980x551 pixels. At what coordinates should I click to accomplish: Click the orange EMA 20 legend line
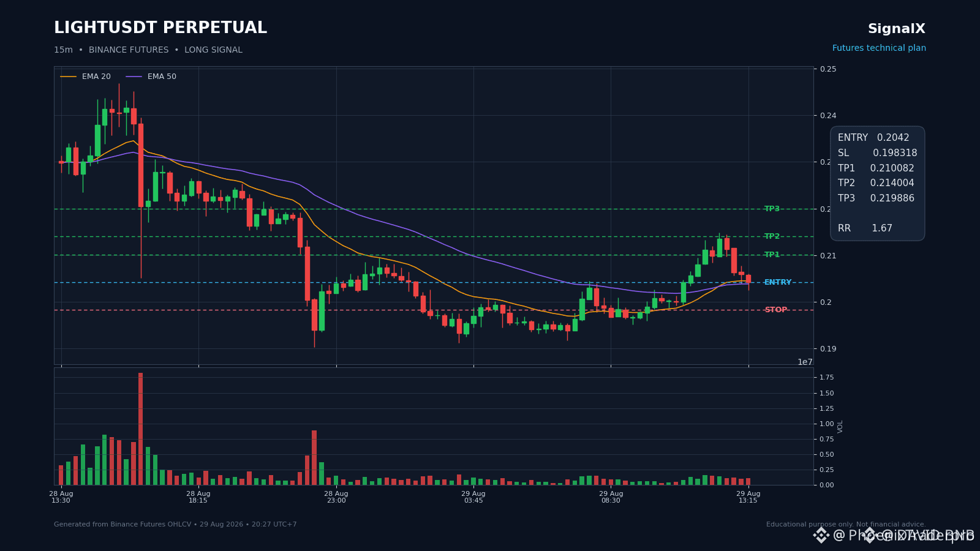point(69,77)
